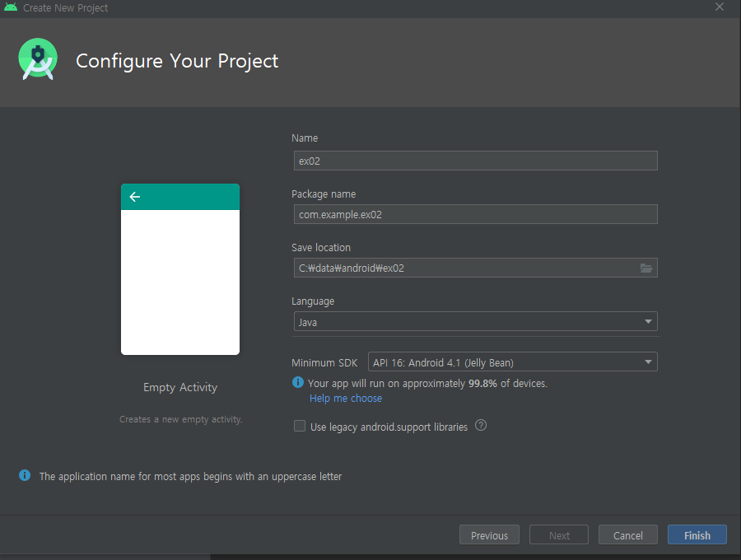Viewport: 741px width, 560px height.
Task: Enable Use legacy android.support libraries checkbox
Action: 300,426
